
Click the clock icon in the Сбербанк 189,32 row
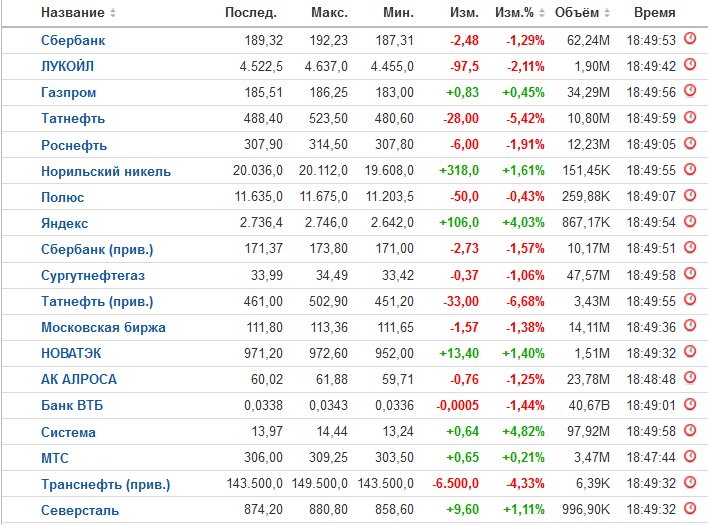(690, 38)
